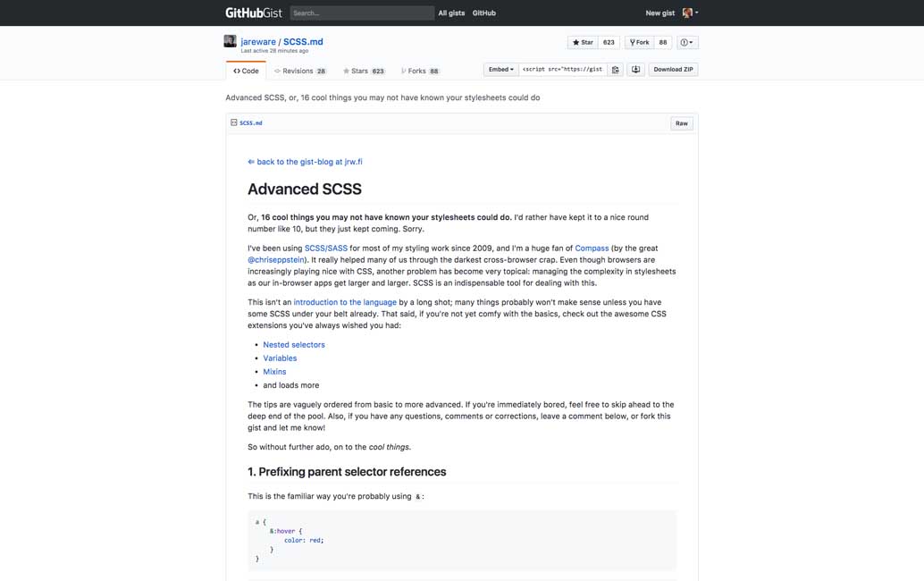Screen dimensions: 924x581
Task: Open the report/info dropdown beside Fork count
Action: 687,42
